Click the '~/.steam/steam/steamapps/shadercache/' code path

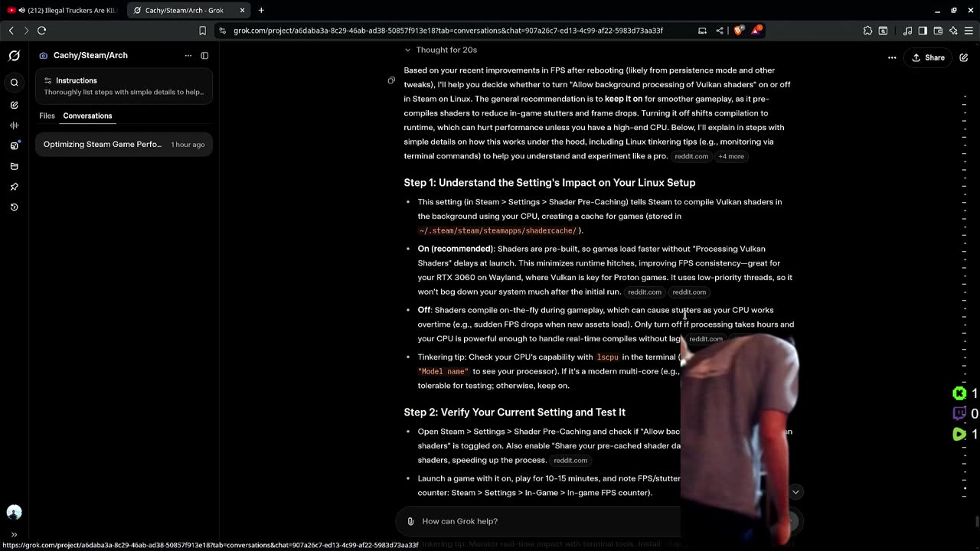(x=498, y=230)
